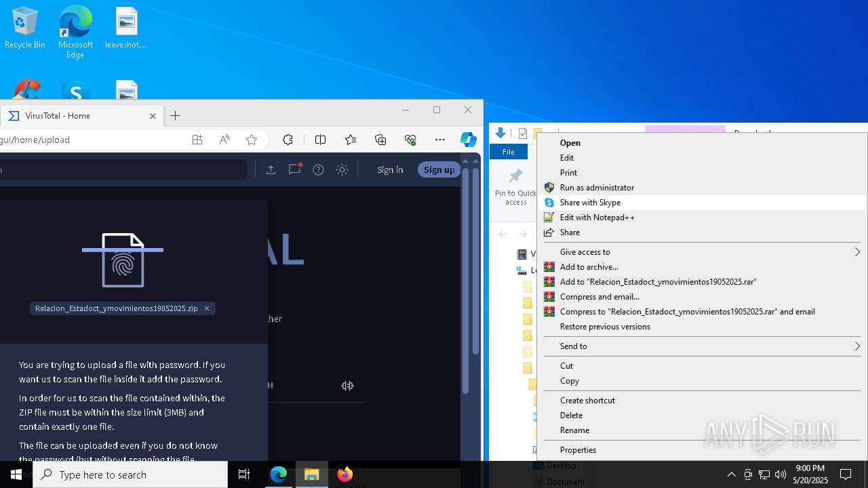Select the VirusTotal - Home tab
The width and height of the screenshot is (868, 488).
81,116
